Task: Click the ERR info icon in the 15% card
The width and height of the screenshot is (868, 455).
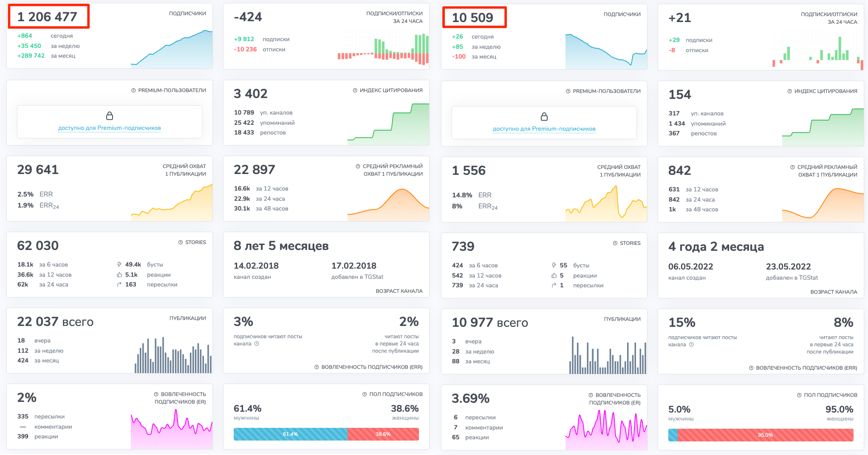Action: click(751, 368)
